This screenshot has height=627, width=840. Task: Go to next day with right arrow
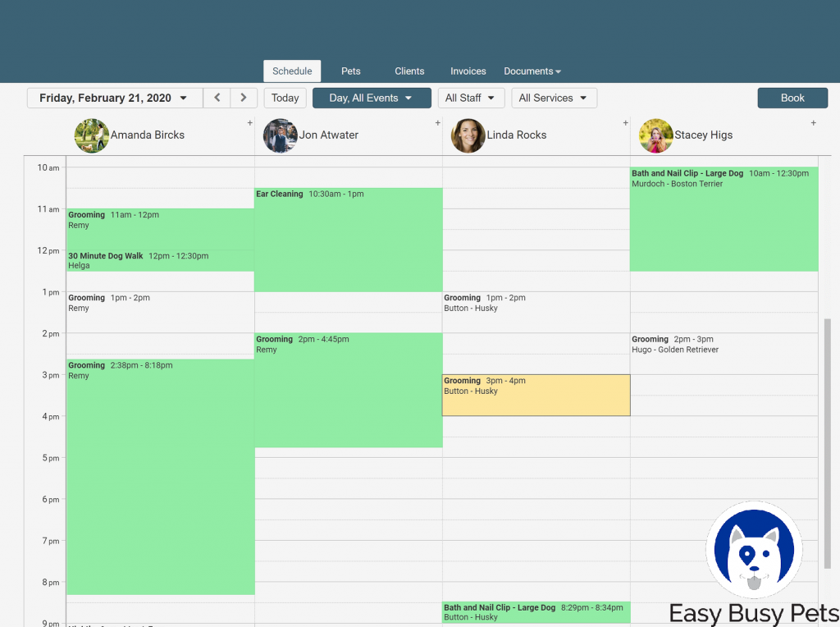coord(244,98)
